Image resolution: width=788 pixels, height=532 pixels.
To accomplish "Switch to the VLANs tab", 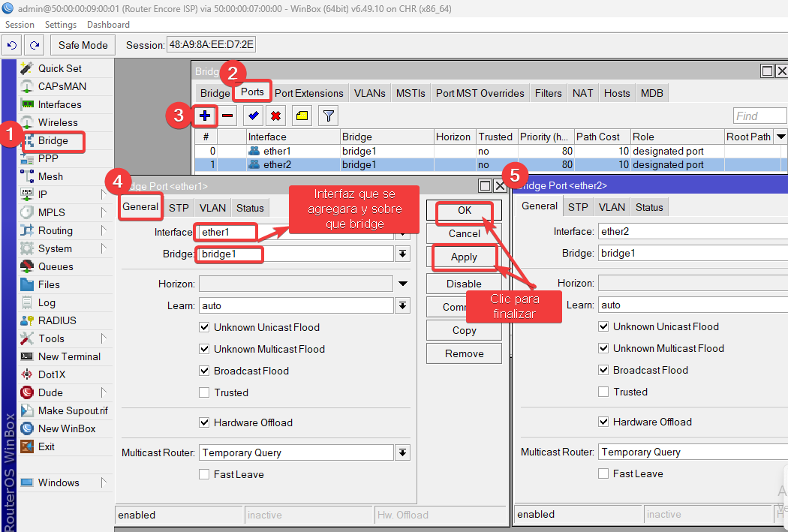I will [x=369, y=93].
